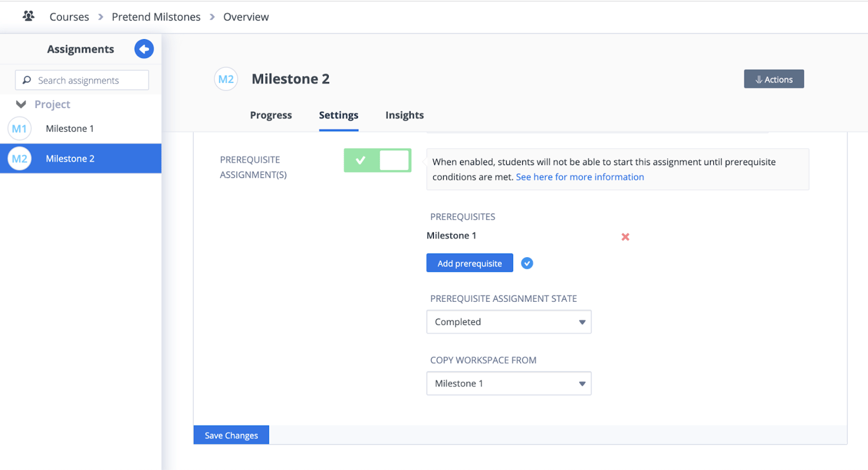Click the magnifier icon in the search field
The height and width of the screenshot is (470, 868).
click(x=27, y=80)
